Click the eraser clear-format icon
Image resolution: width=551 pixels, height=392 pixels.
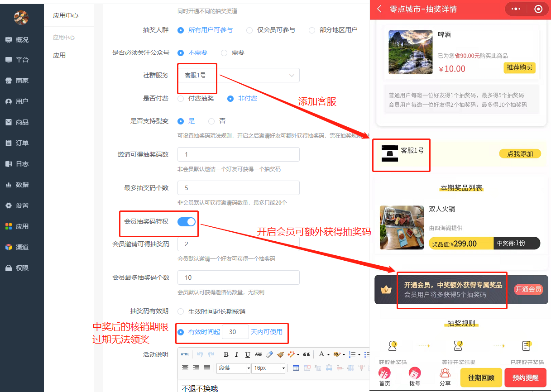269,354
